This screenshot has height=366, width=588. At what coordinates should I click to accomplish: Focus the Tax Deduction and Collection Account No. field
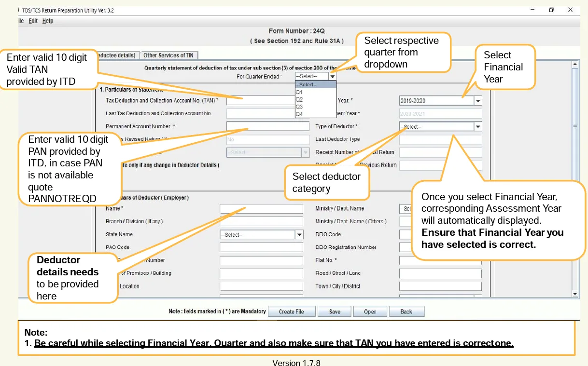pyautogui.click(x=261, y=100)
